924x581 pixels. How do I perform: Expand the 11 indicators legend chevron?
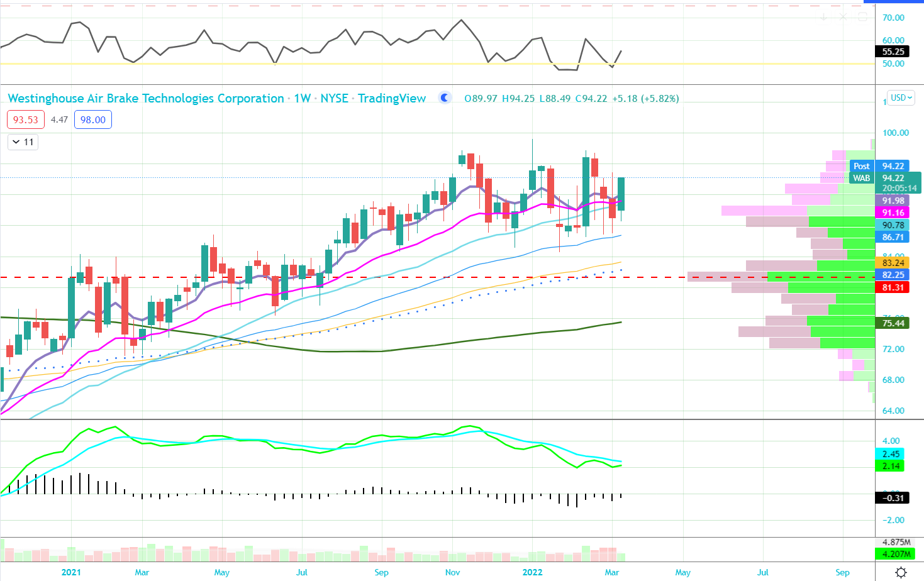click(17, 142)
